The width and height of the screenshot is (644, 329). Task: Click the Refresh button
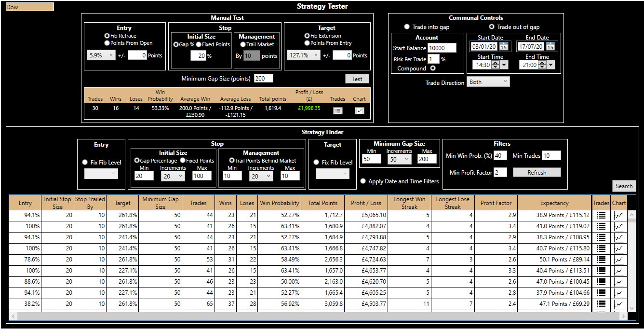pyautogui.click(x=537, y=172)
